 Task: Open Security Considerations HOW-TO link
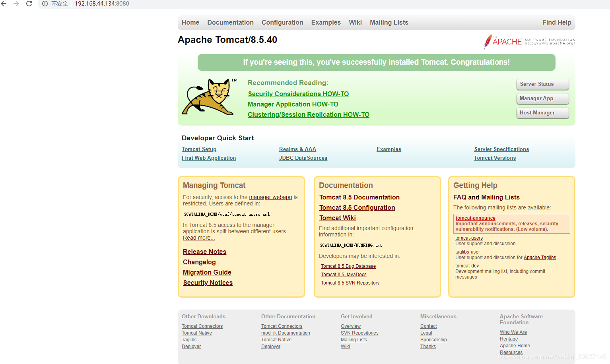[298, 94]
